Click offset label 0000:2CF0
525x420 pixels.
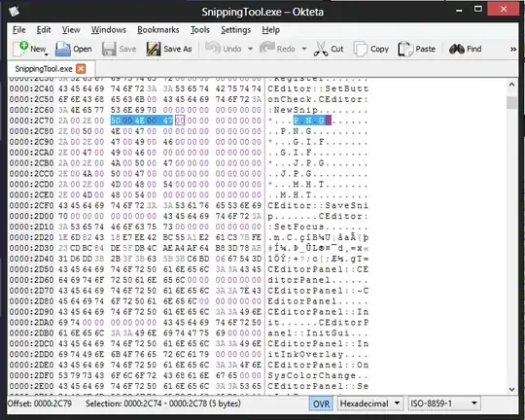(x=31, y=205)
